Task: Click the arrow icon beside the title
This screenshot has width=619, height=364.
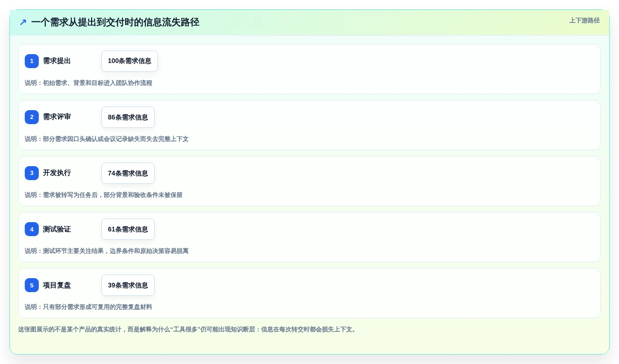Action: coord(23,22)
